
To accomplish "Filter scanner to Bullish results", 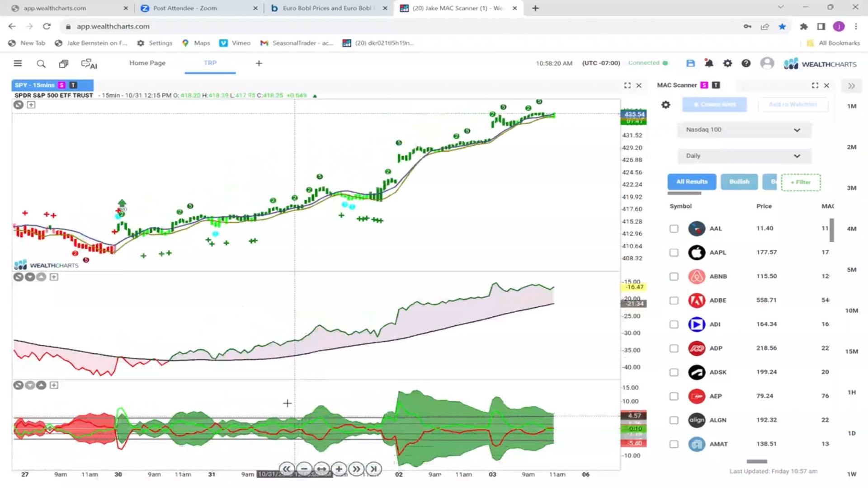I will click(x=739, y=182).
